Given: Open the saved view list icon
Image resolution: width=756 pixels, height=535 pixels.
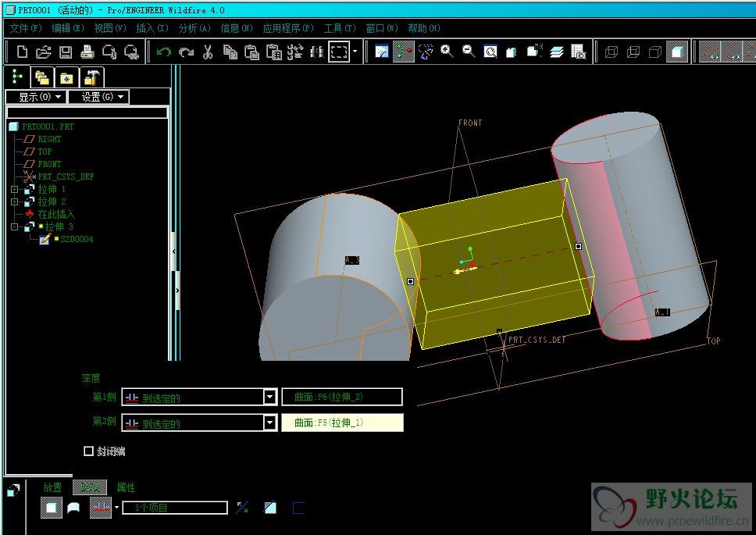Looking at the screenshot, I should click(x=534, y=52).
